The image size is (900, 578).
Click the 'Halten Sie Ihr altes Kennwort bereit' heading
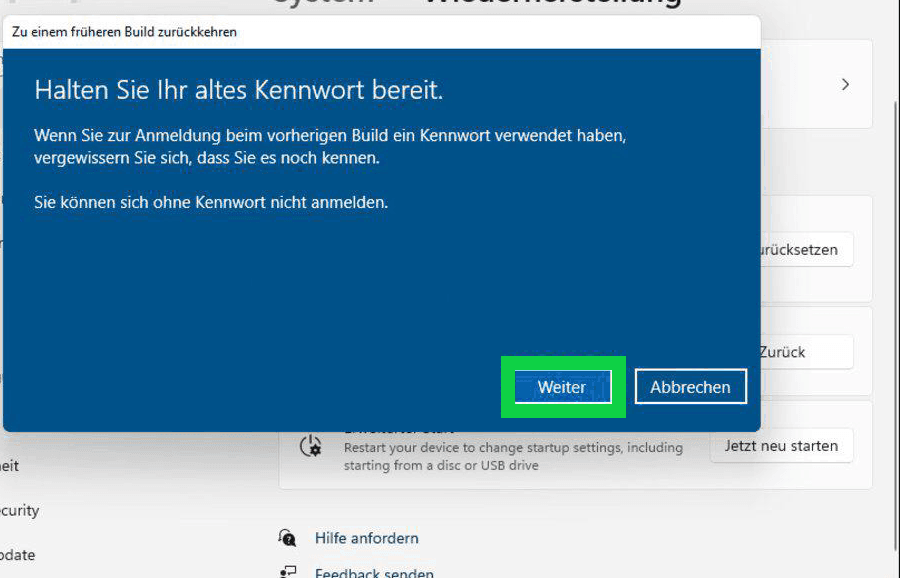[238, 90]
